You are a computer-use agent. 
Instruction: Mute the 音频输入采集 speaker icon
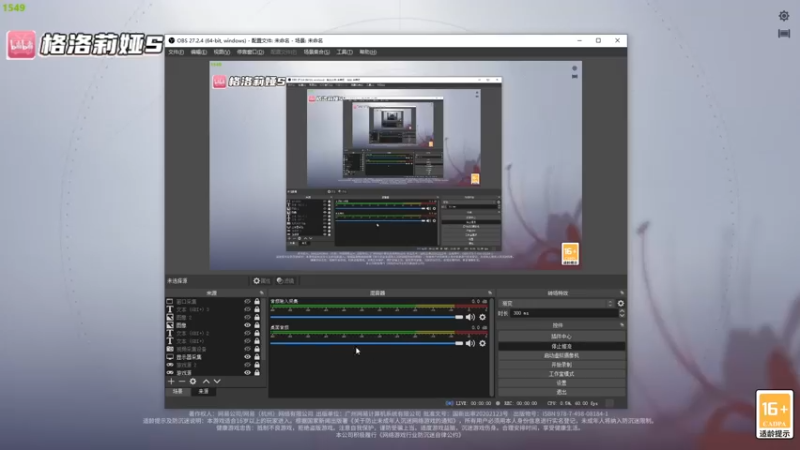(470, 317)
